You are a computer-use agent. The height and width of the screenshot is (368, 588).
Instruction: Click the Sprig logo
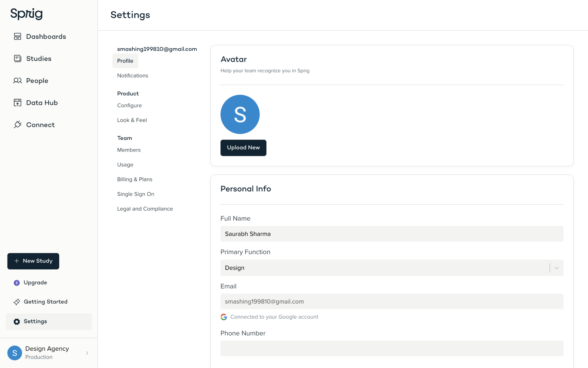[26, 14]
